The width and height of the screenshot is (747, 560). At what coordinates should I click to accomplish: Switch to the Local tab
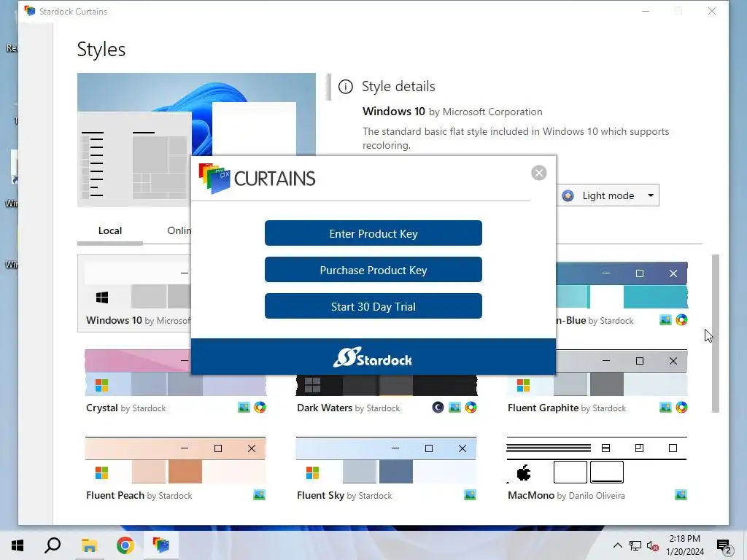point(110,230)
